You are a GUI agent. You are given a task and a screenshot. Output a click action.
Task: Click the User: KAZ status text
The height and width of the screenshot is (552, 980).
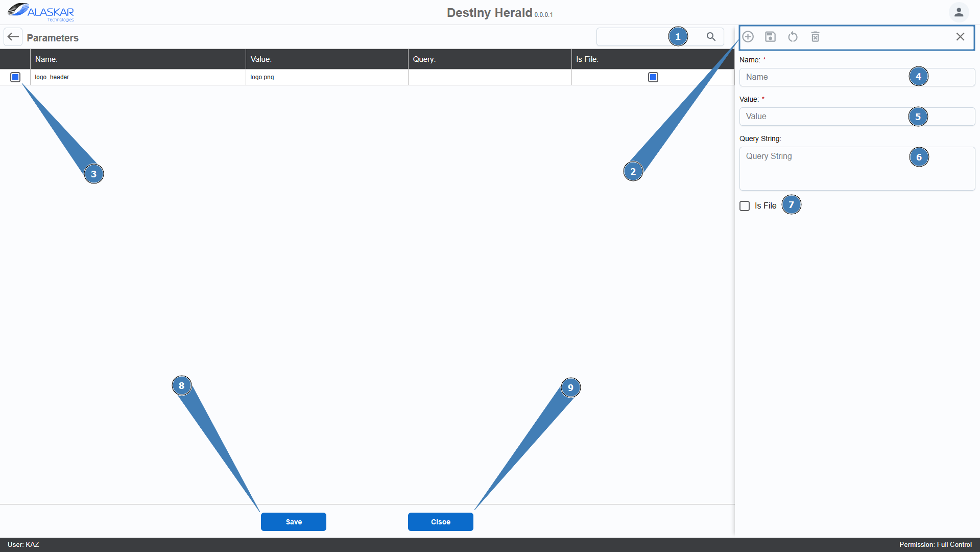[23, 545]
